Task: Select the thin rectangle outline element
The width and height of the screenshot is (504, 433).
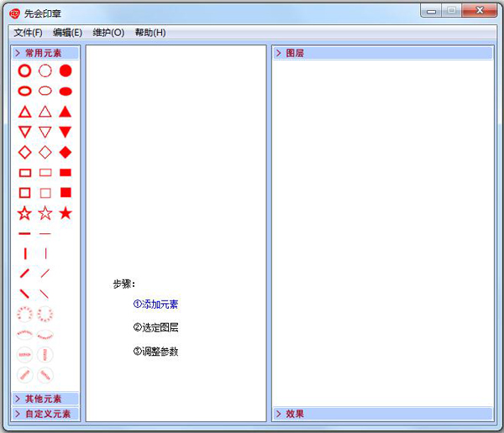Action: (45, 173)
